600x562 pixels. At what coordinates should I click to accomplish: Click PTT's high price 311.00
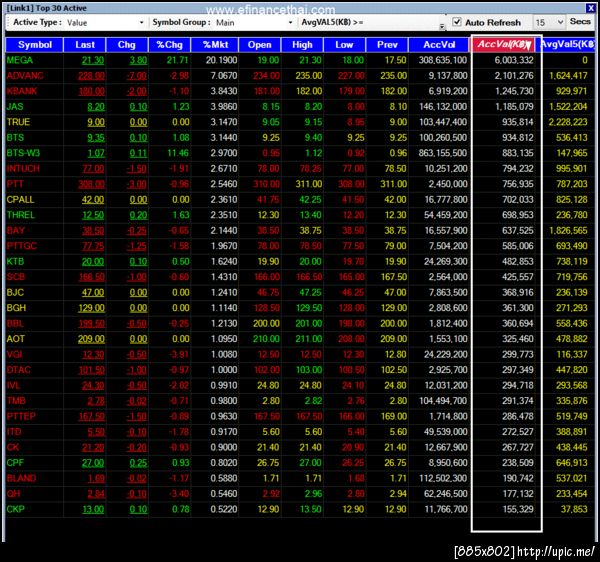pos(308,184)
